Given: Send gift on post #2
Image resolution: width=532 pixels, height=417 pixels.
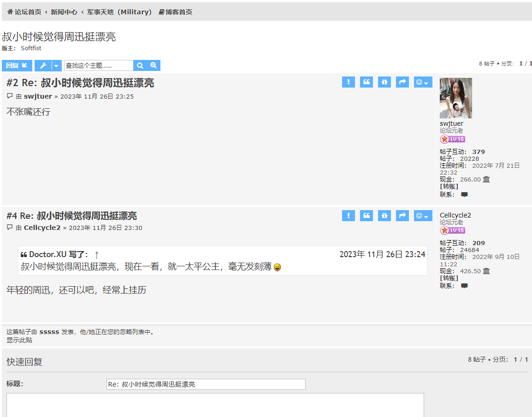Looking at the screenshot, I should 384,82.
